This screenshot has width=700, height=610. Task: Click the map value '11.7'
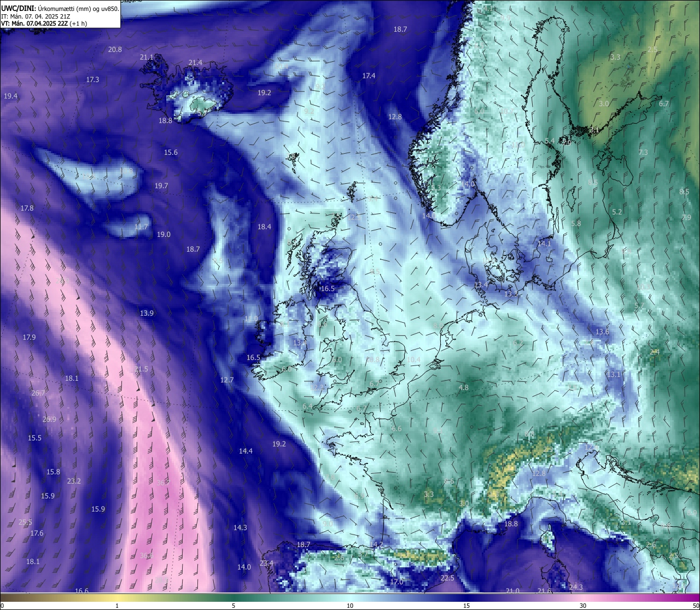point(141,227)
